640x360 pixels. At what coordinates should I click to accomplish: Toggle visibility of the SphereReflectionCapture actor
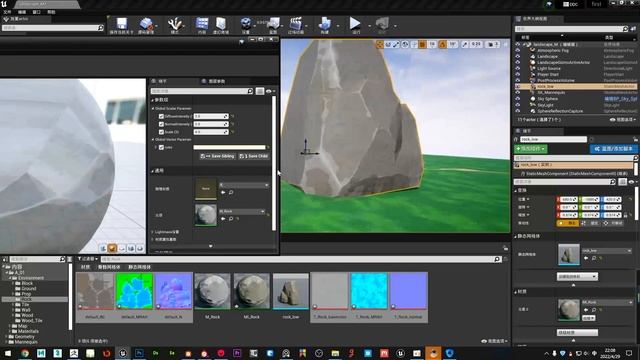coord(518,111)
